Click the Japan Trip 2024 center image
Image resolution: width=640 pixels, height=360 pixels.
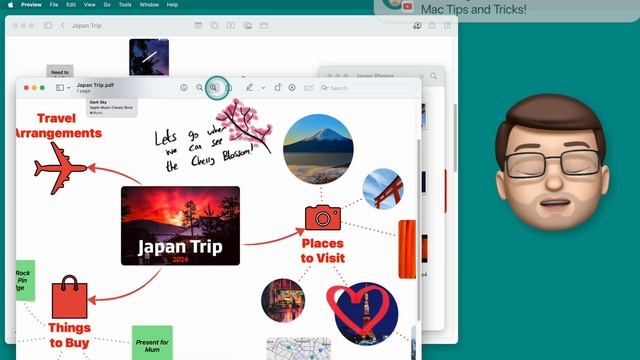coord(180,226)
